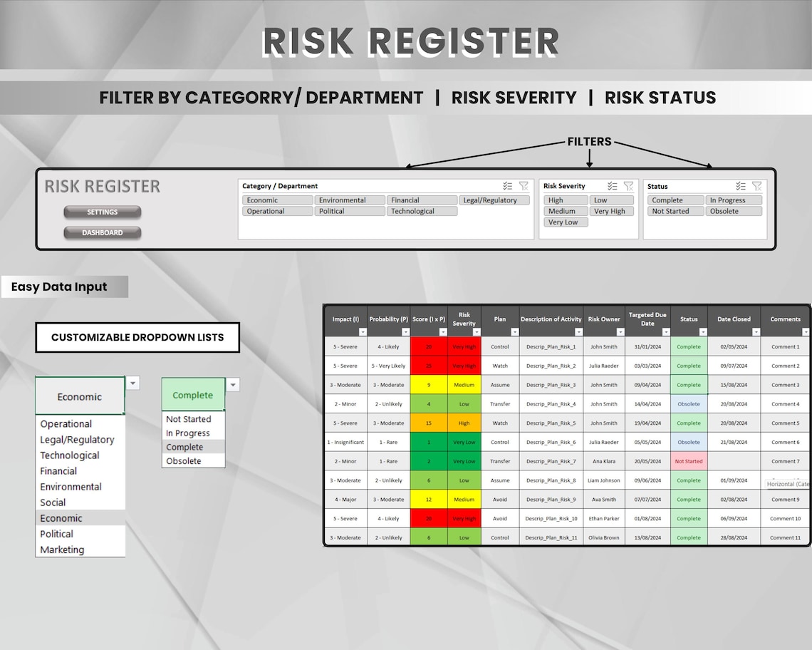This screenshot has width=812, height=650.
Task: Toggle the Economic filter tile
Action: tap(277, 200)
